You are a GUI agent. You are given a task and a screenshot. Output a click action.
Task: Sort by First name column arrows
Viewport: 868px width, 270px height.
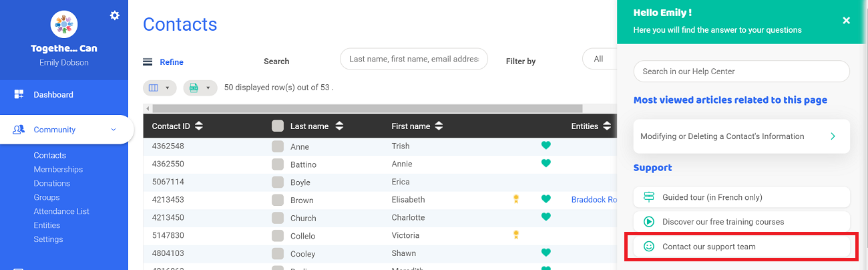(439, 126)
